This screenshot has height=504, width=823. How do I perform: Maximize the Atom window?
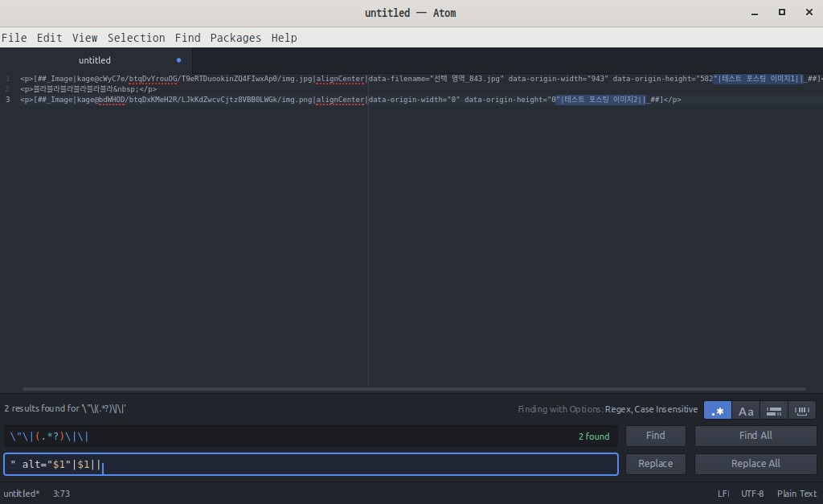tap(781, 12)
